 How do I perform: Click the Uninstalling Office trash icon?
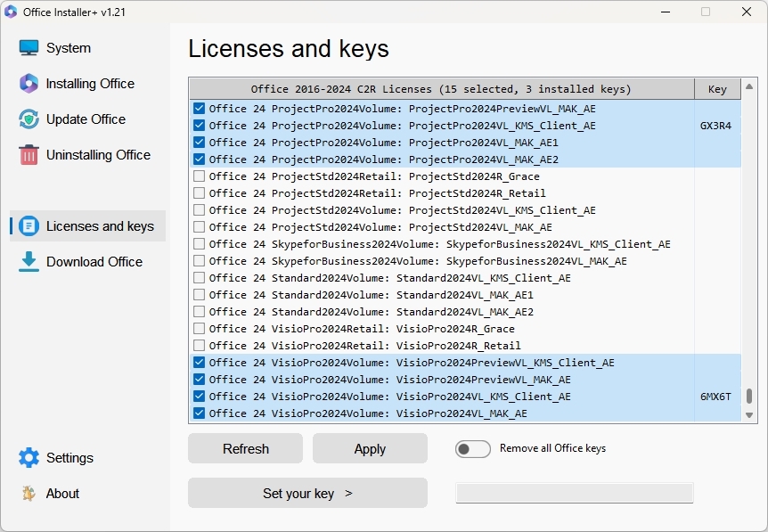click(x=29, y=155)
